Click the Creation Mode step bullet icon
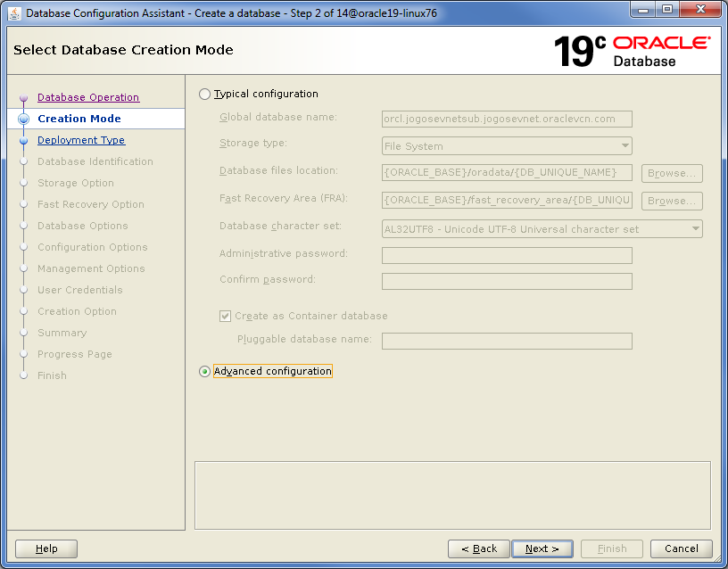The height and width of the screenshot is (569, 728). coord(24,119)
